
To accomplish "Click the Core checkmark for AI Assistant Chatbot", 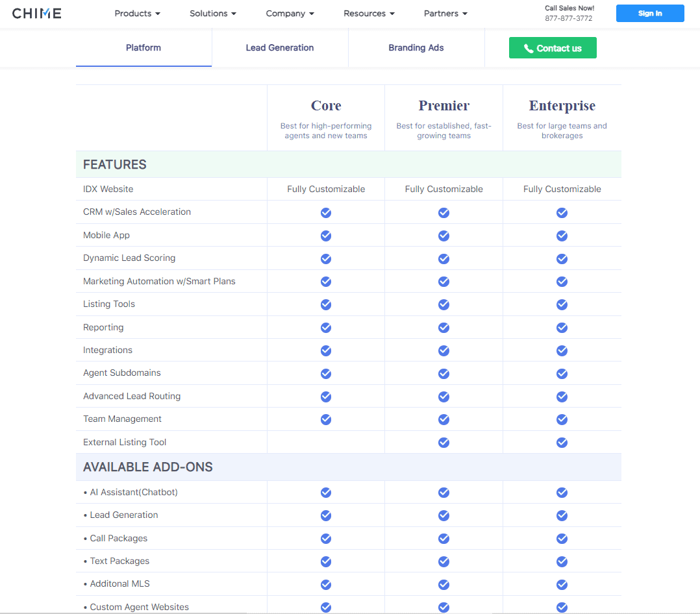I will (x=325, y=492).
